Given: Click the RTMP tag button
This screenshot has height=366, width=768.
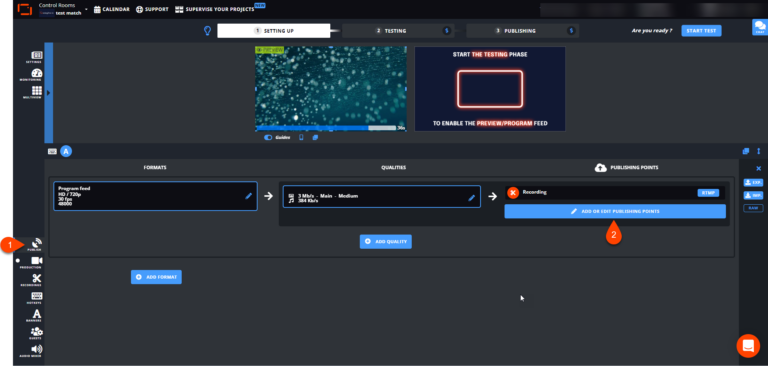Looking at the screenshot, I should (708, 193).
